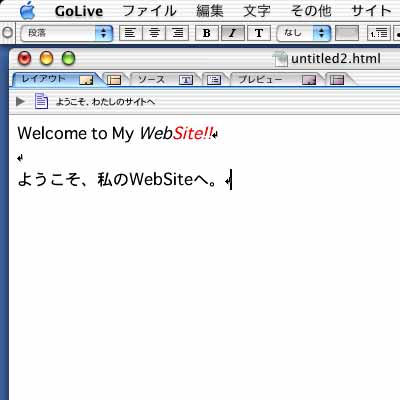Viewport: 400px width, 400px height.
Task: Open the frame editor tab icon
Action: tap(114, 80)
